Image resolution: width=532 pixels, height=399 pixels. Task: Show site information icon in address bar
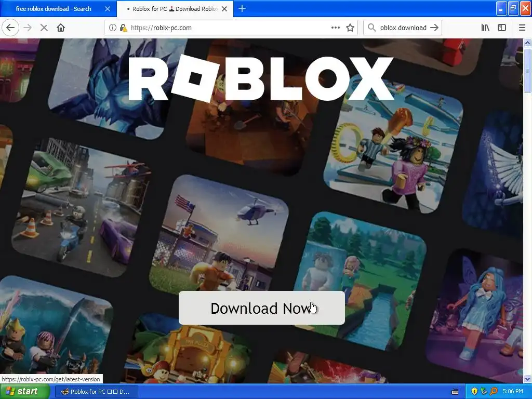(112, 28)
